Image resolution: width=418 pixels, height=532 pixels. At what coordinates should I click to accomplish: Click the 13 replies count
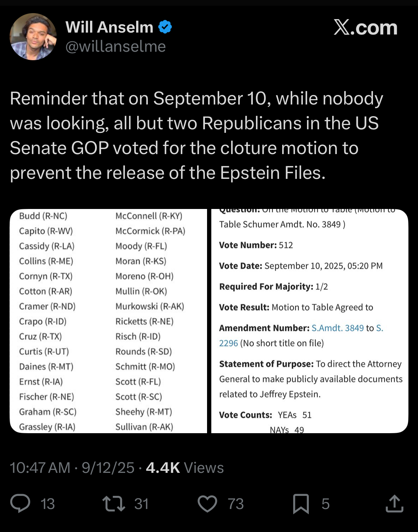48,504
